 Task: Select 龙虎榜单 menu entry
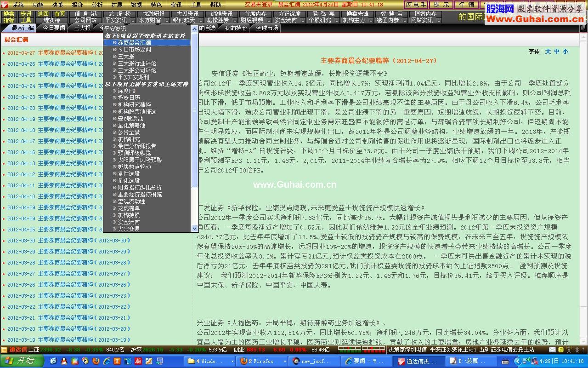coord(147,208)
